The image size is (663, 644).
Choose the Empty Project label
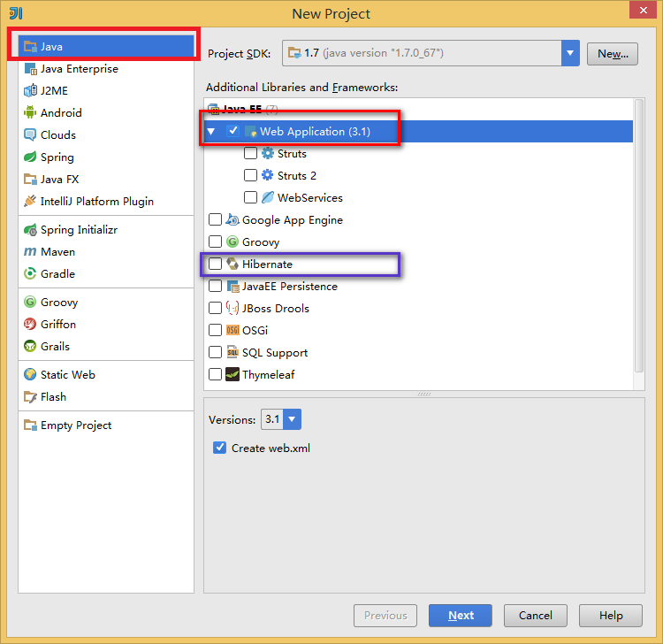(x=76, y=425)
